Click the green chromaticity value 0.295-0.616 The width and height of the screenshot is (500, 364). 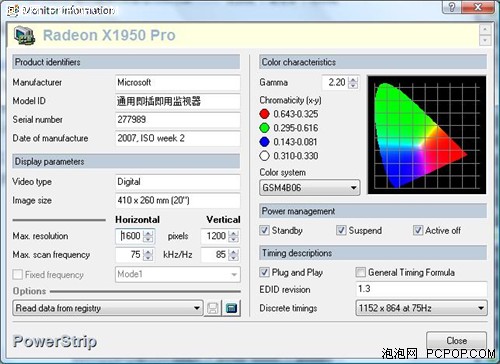296,128
